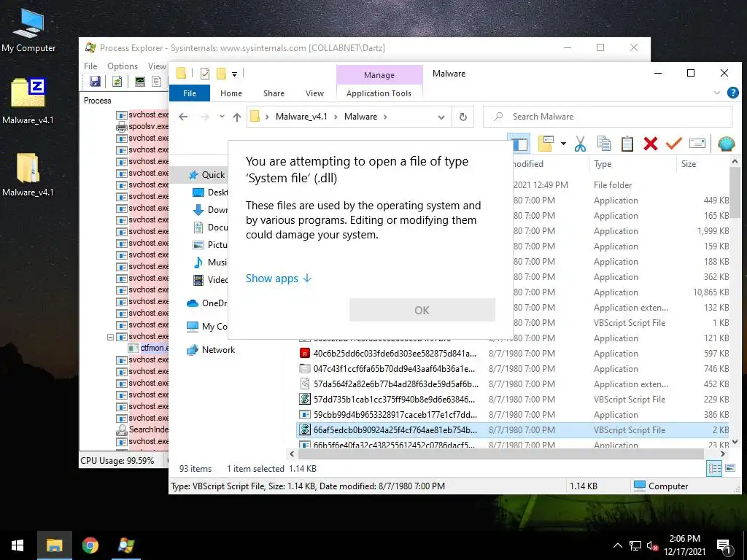747x560 pixels.
Task: Click the Cut scissors icon in Explorer toolbar
Action: click(580, 144)
